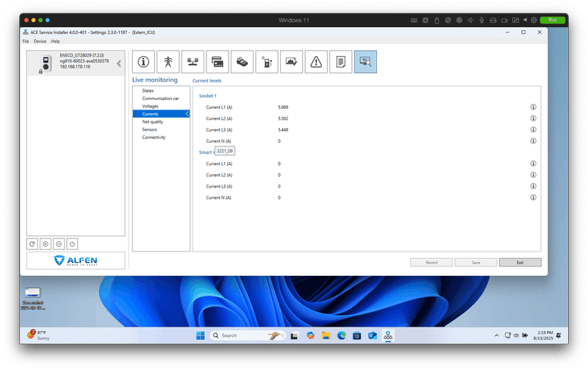Click the taskbar Search box

coord(248,335)
